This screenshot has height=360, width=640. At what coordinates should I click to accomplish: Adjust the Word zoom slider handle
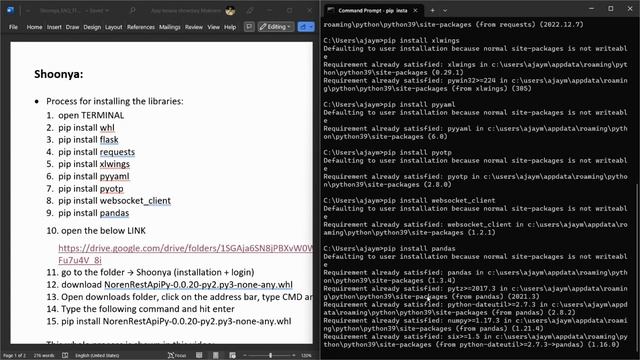pyautogui.click(x=270, y=356)
